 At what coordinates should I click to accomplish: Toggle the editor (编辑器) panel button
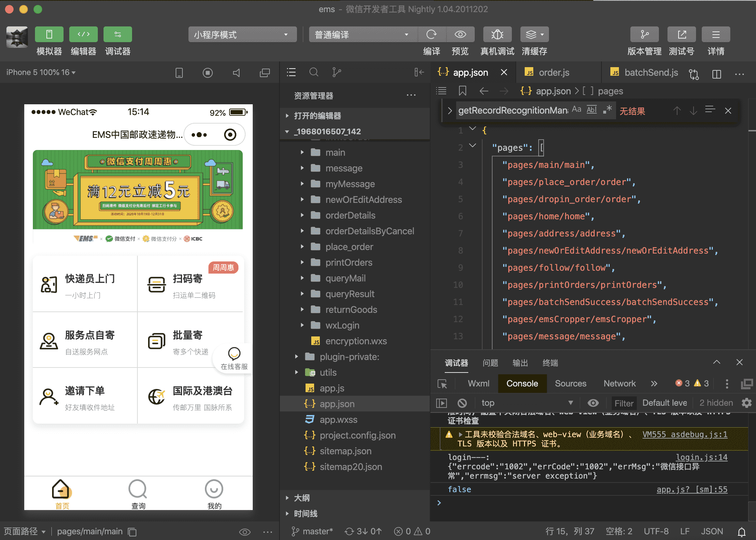pyautogui.click(x=84, y=34)
